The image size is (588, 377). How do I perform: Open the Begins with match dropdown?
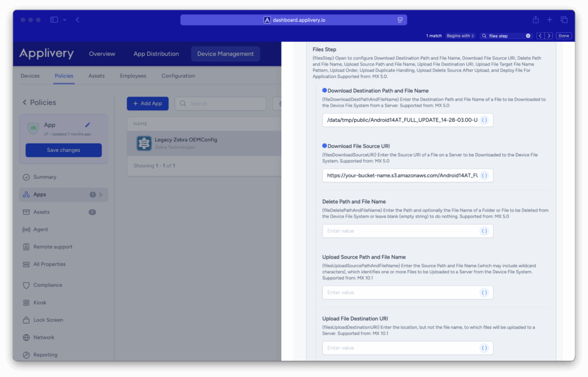click(461, 36)
